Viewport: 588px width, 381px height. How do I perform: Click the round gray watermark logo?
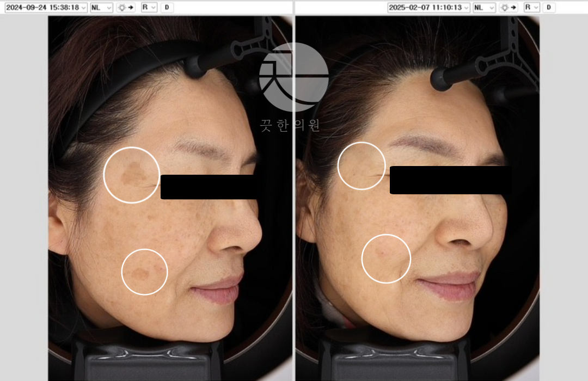point(293,77)
